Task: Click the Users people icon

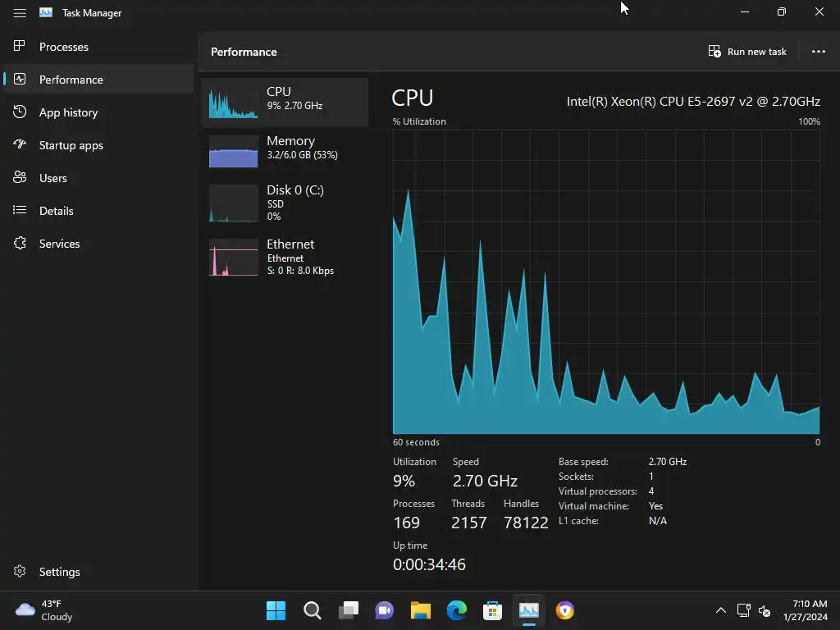Action: click(20, 177)
